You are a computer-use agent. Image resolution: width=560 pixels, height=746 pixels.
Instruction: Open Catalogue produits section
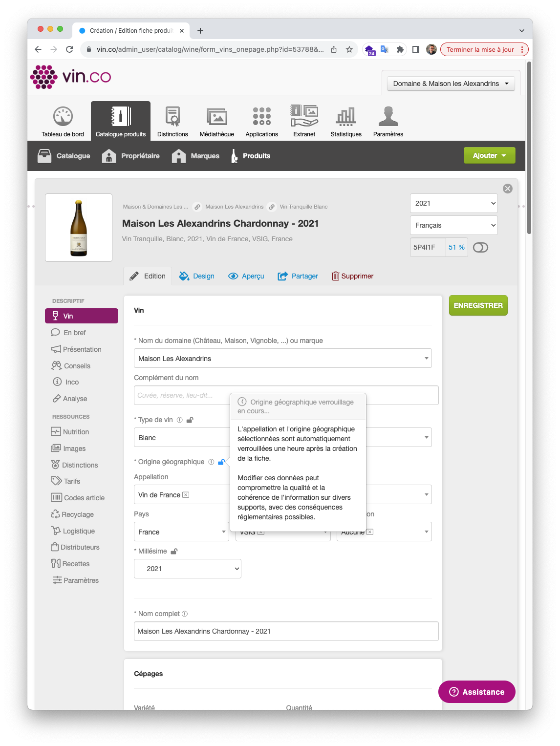click(121, 122)
